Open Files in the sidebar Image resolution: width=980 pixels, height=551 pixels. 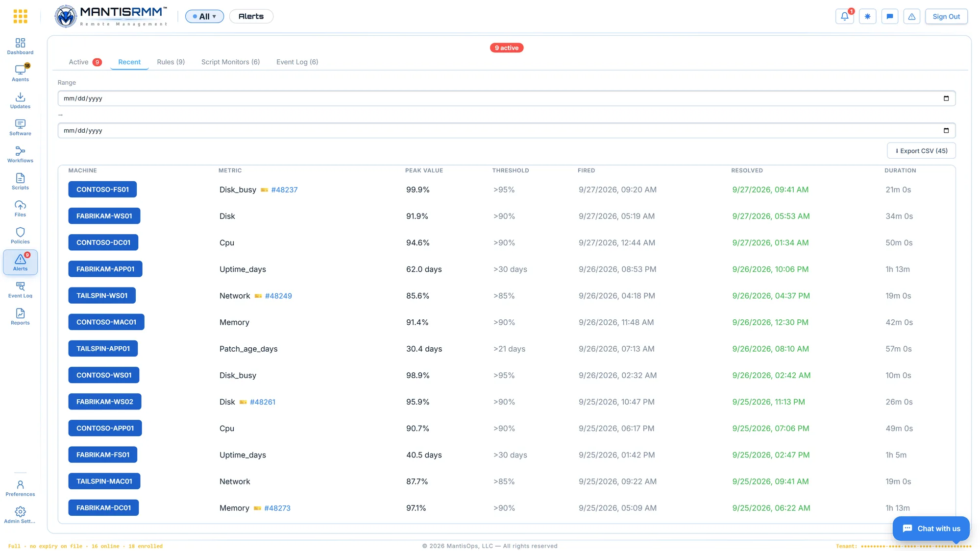[x=20, y=209]
